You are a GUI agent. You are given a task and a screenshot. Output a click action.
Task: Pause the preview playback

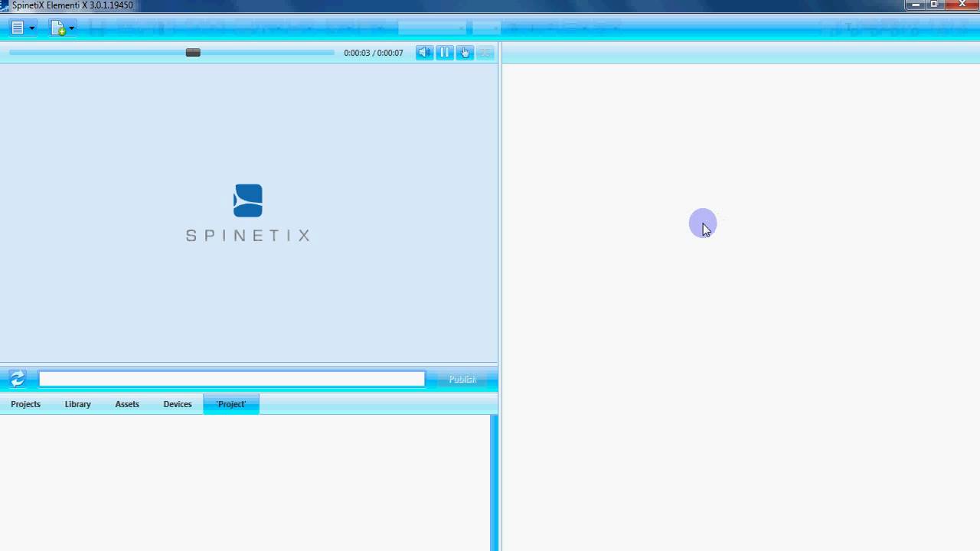(444, 53)
